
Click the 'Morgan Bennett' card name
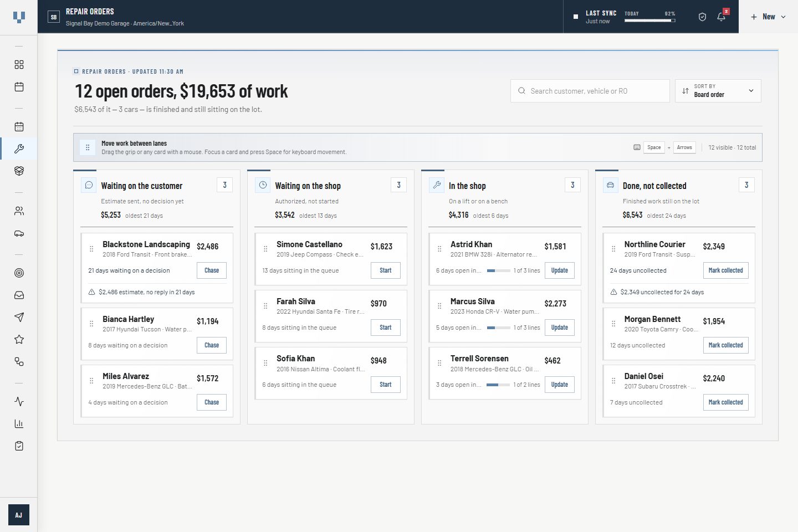(652, 319)
